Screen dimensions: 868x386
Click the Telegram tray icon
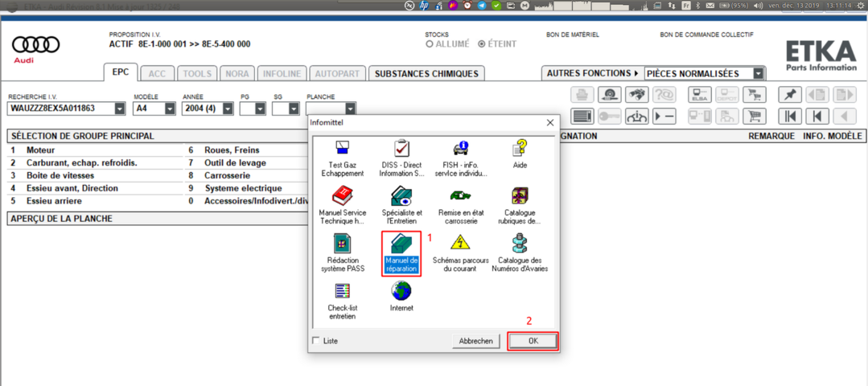(482, 5)
